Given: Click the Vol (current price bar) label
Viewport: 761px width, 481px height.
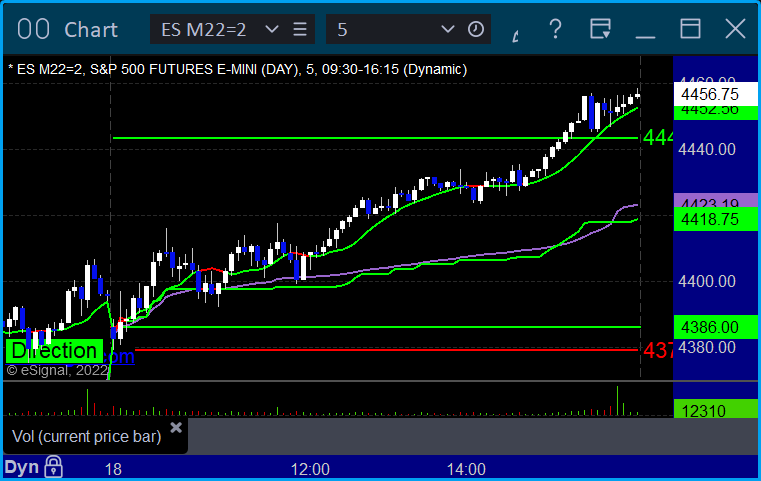Looking at the screenshot, I should pyautogui.click(x=86, y=436).
